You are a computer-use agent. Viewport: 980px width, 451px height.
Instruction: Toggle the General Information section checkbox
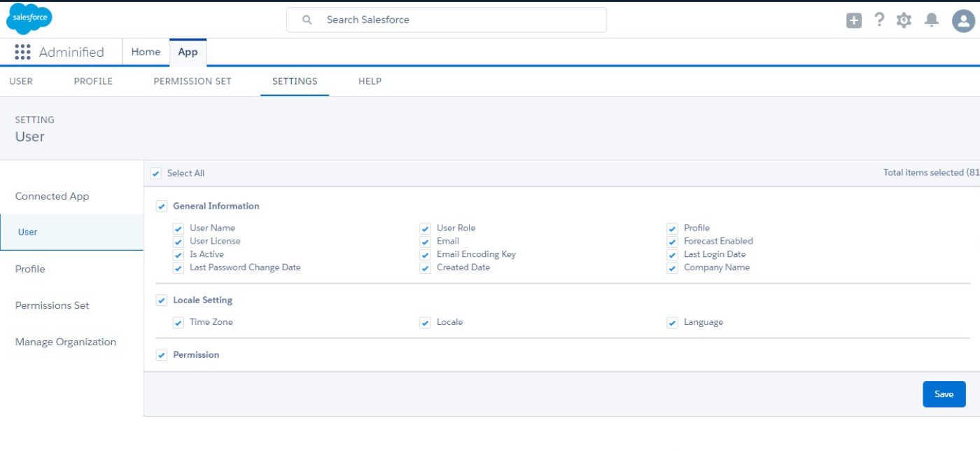162,207
